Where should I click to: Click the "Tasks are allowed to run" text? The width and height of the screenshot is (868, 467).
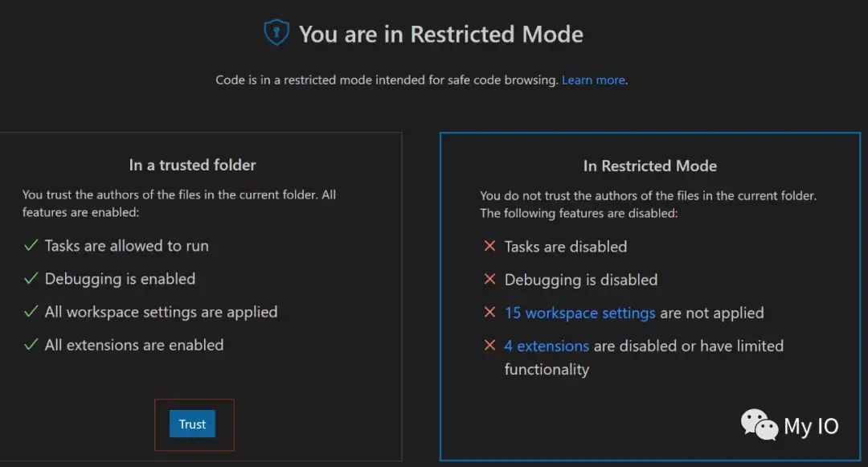(127, 246)
